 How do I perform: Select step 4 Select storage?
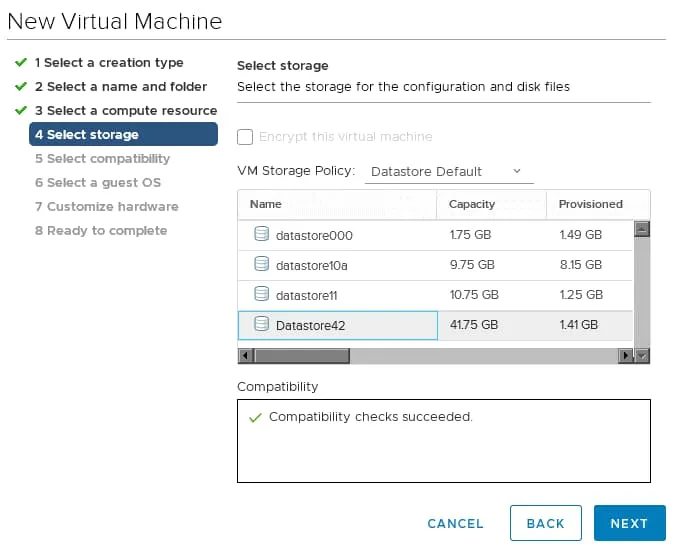point(123,134)
